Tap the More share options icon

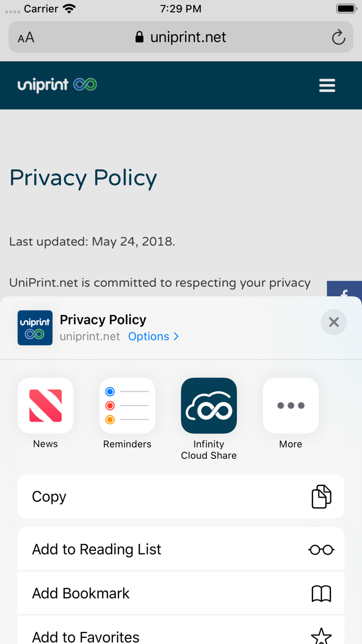291,405
